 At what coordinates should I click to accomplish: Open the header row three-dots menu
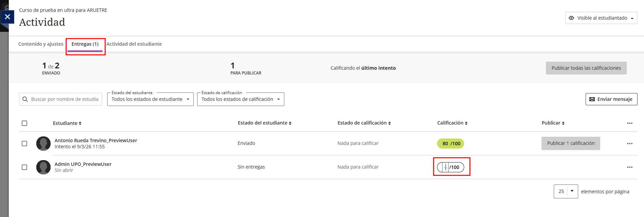629,123
